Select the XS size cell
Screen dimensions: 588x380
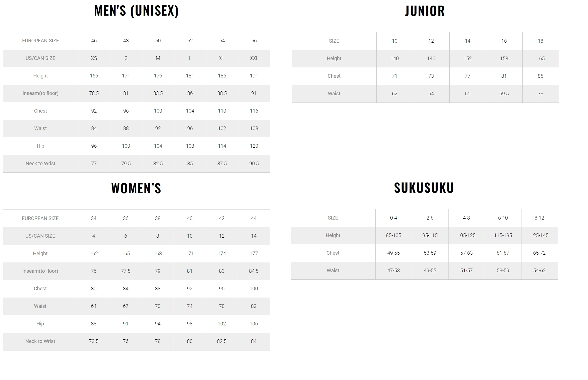[x=94, y=58]
